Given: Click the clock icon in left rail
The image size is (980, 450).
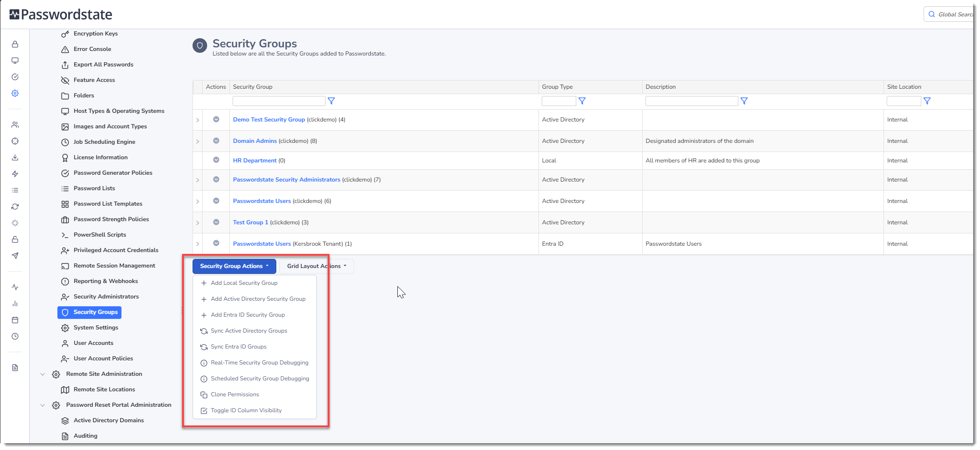Looking at the screenshot, I should [x=15, y=336].
